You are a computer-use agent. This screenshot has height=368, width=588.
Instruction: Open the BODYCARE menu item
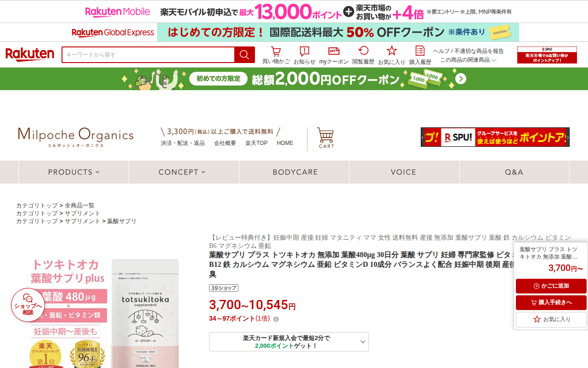[x=294, y=172]
